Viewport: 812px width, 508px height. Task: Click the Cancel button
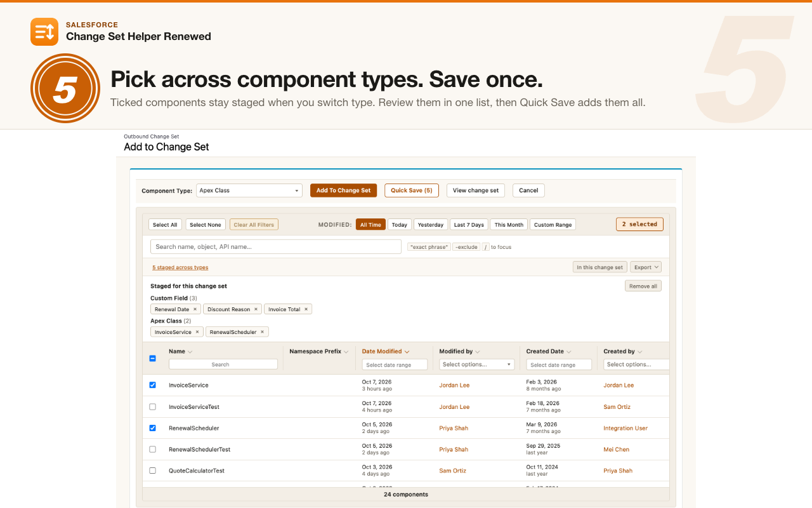click(x=528, y=190)
